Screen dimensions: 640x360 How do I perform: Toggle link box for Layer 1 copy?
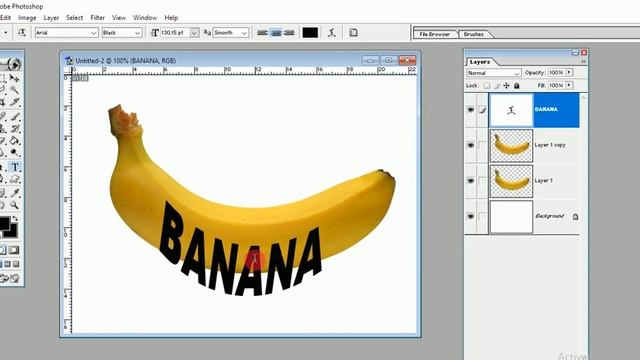pyautogui.click(x=482, y=145)
